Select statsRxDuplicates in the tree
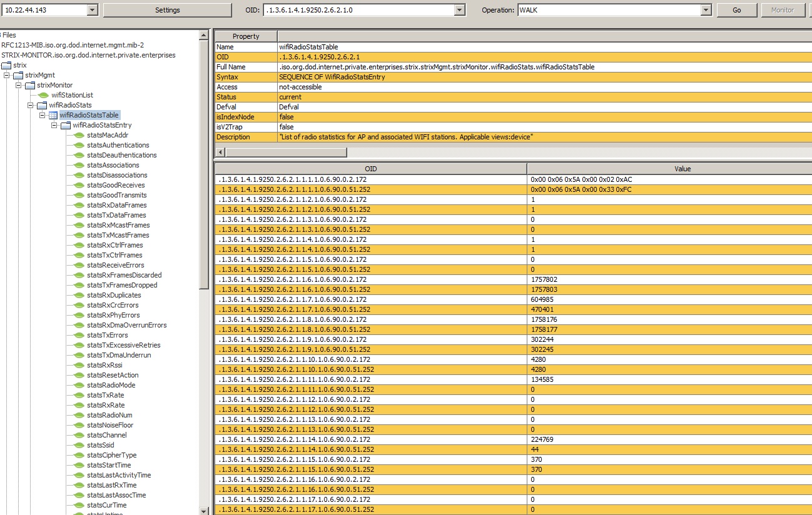812x515 pixels. (x=114, y=295)
